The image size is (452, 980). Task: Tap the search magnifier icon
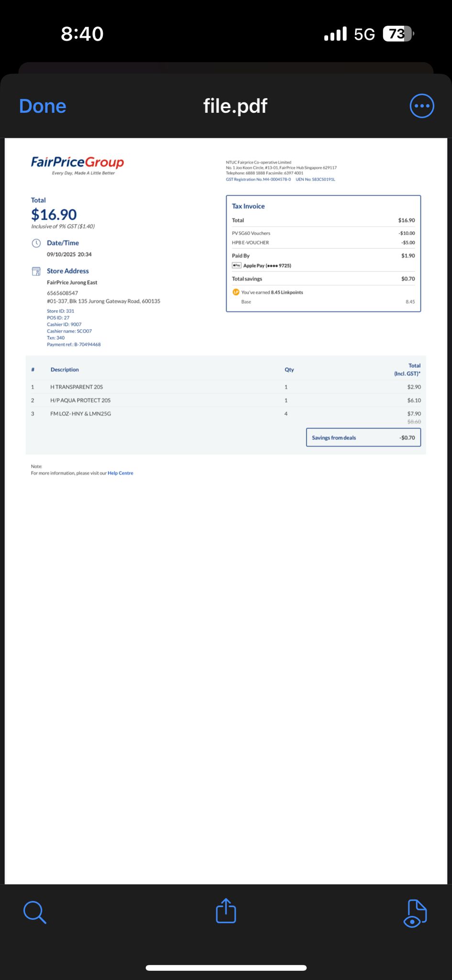(35, 912)
